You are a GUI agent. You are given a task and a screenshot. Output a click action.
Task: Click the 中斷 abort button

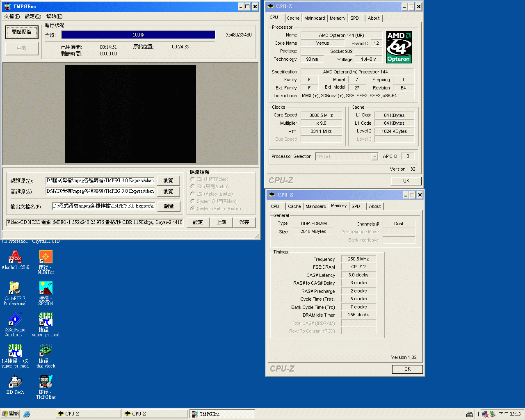[x=22, y=48]
